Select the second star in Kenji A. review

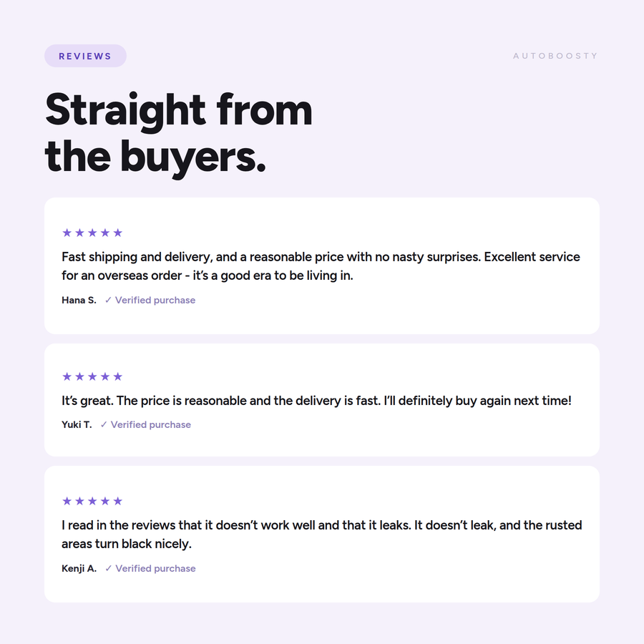coord(79,501)
